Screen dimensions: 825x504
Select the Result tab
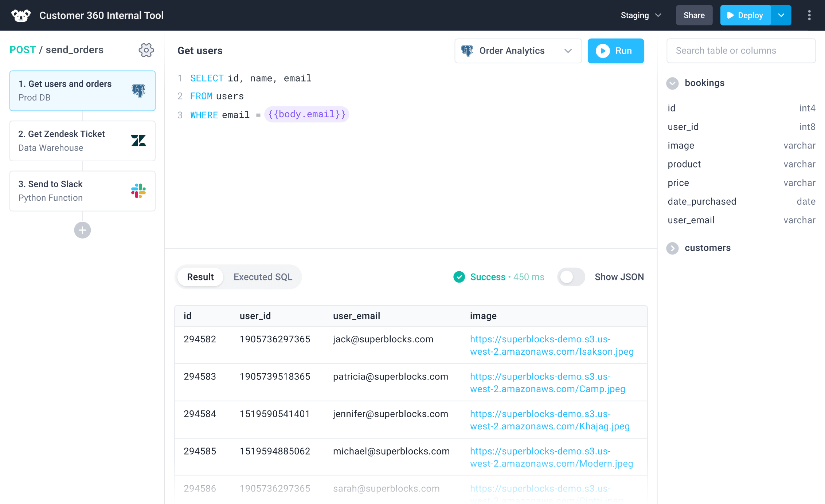[x=200, y=277]
